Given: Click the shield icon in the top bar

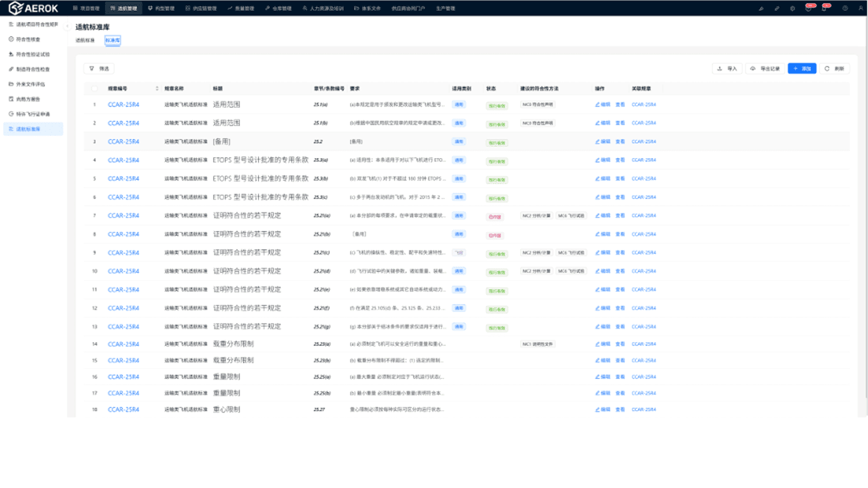Looking at the screenshot, I should 792,9.
